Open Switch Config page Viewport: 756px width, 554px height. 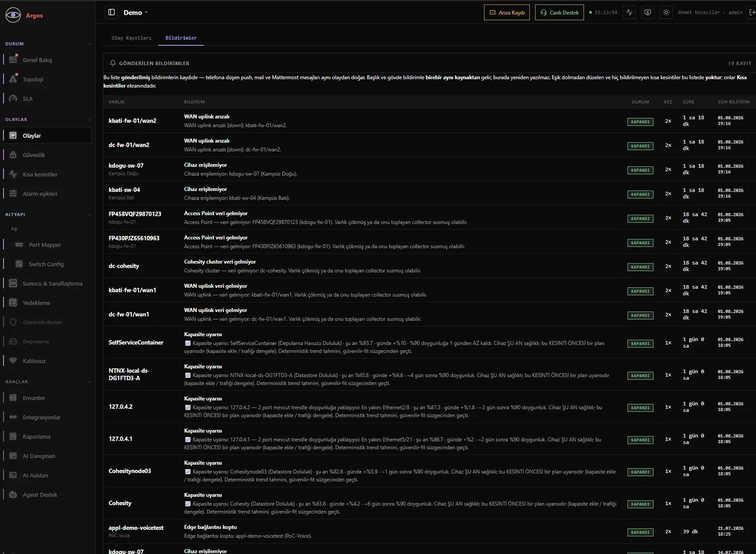pos(47,264)
